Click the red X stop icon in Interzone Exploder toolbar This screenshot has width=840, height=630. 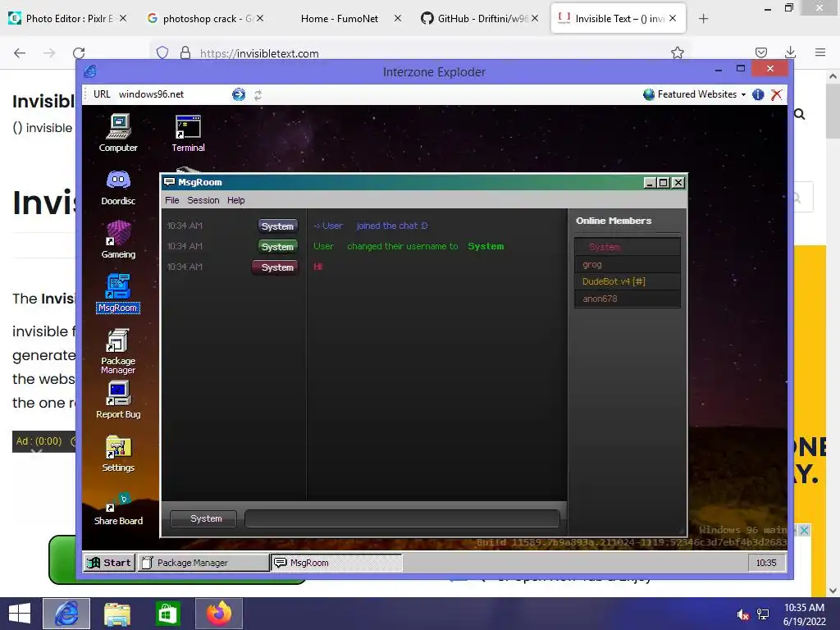coord(776,95)
